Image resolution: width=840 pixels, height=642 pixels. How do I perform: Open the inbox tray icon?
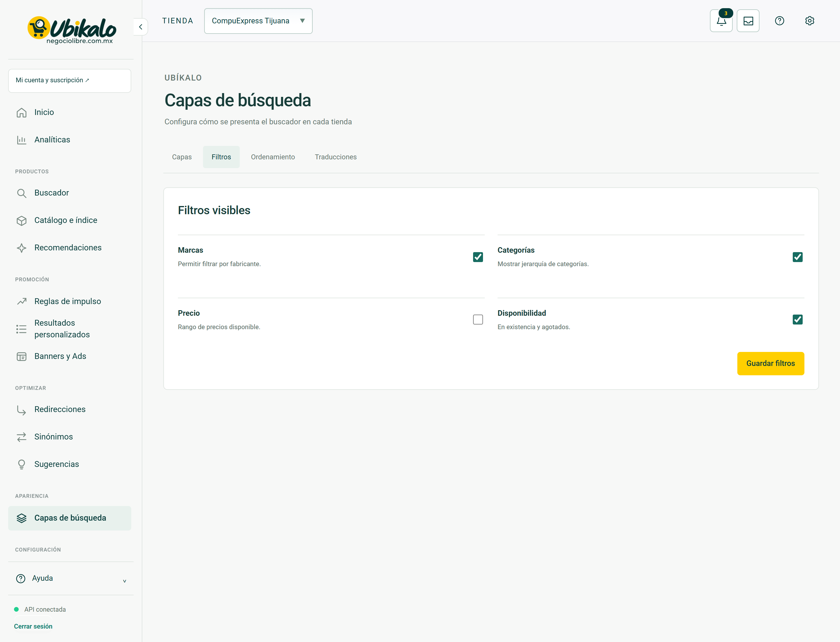click(x=748, y=21)
